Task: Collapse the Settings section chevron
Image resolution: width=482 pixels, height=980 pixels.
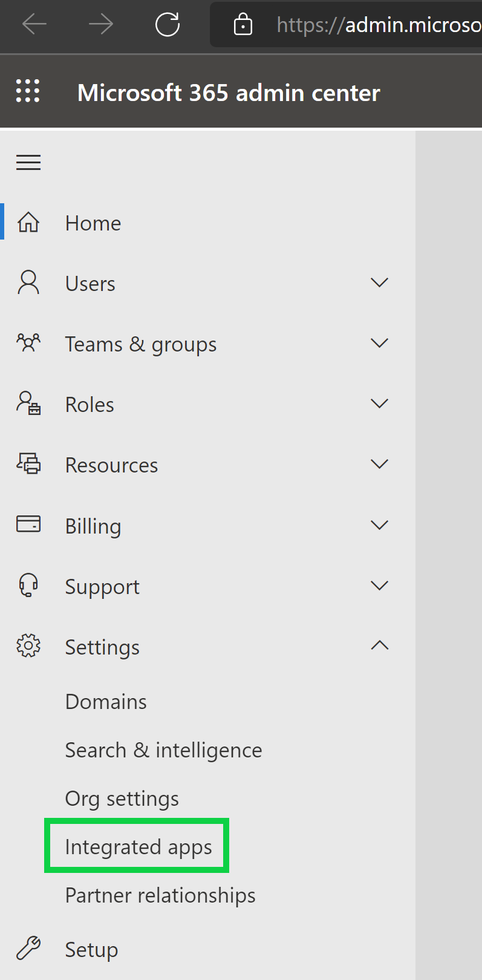Action: [x=379, y=645]
